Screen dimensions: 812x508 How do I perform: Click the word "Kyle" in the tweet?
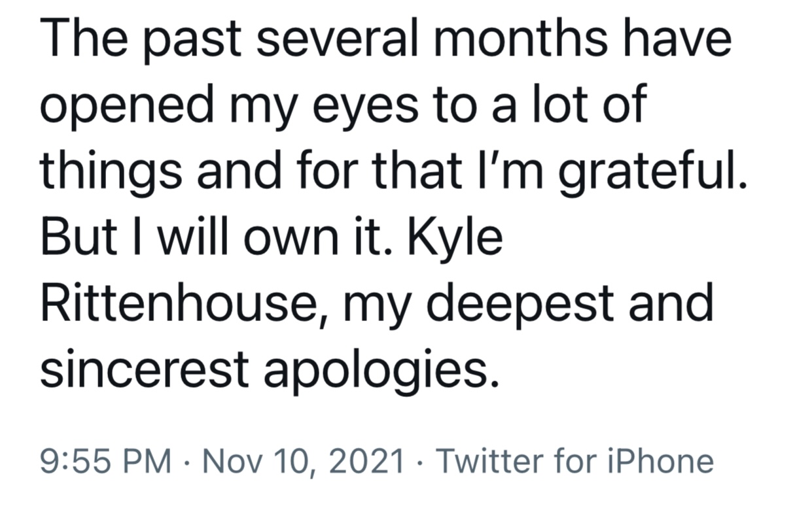point(454,239)
